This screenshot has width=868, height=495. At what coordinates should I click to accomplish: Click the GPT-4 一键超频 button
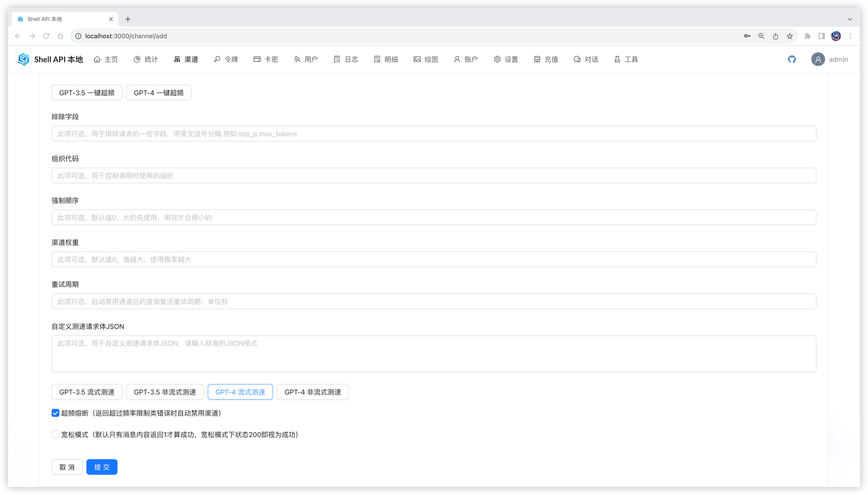(158, 93)
